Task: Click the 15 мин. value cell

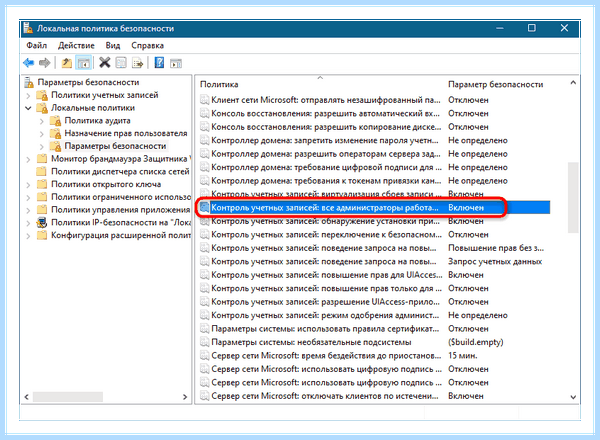Action: (x=463, y=356)
